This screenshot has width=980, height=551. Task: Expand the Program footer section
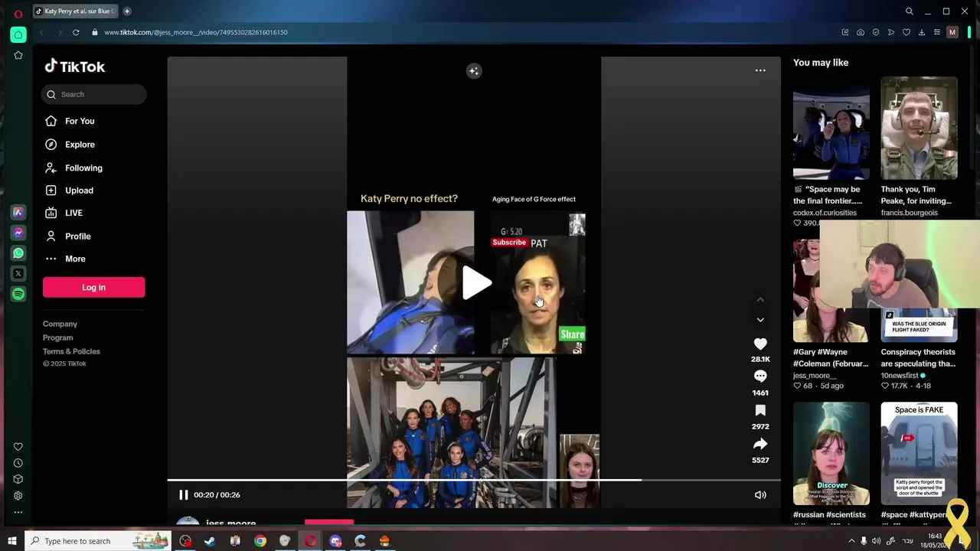[x=57, y=337]
